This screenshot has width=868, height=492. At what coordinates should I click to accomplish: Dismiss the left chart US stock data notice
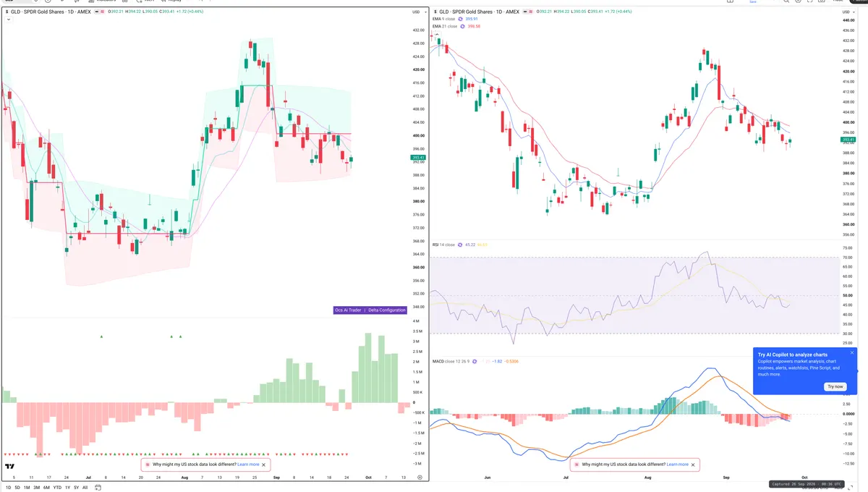click(x=264, y=465)
